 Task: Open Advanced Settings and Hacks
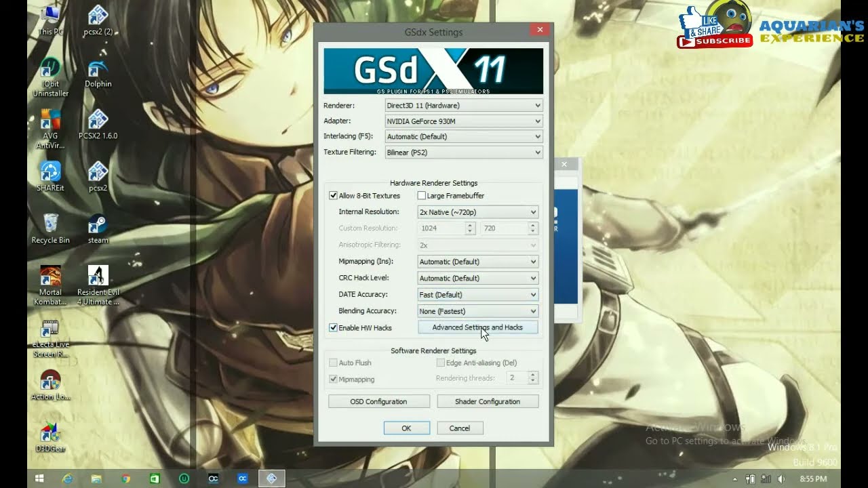point(477,327)
